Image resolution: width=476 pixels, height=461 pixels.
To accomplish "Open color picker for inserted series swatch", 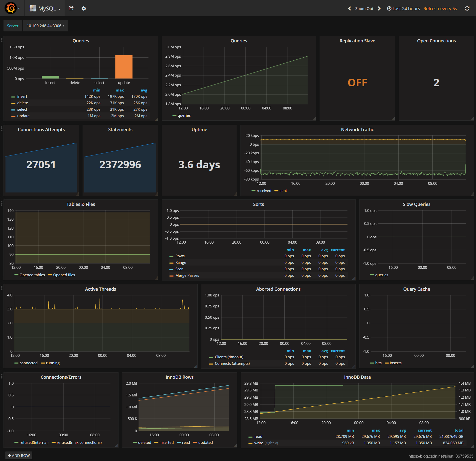I will [x=156, y=443].
